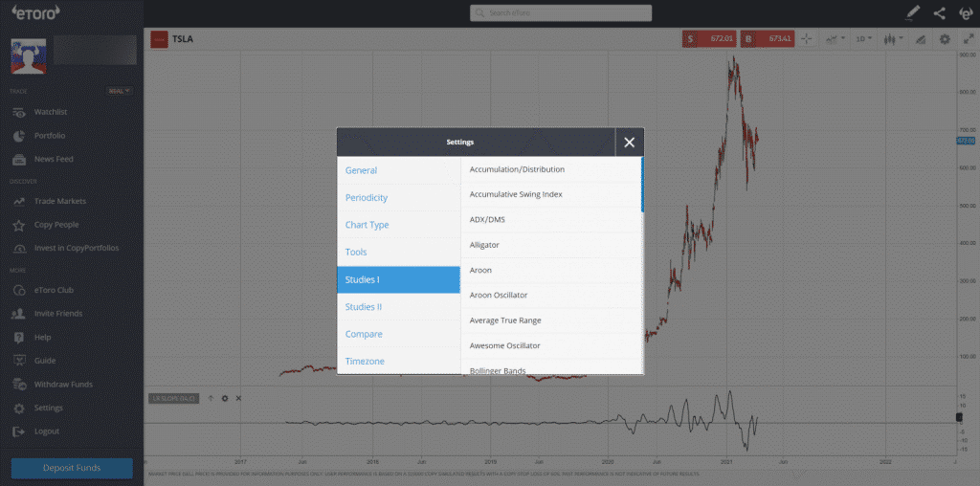This screenshot has height=486, width=980.
Task: Open the chart drawing tools icon
Action: [x=920, y=39]
